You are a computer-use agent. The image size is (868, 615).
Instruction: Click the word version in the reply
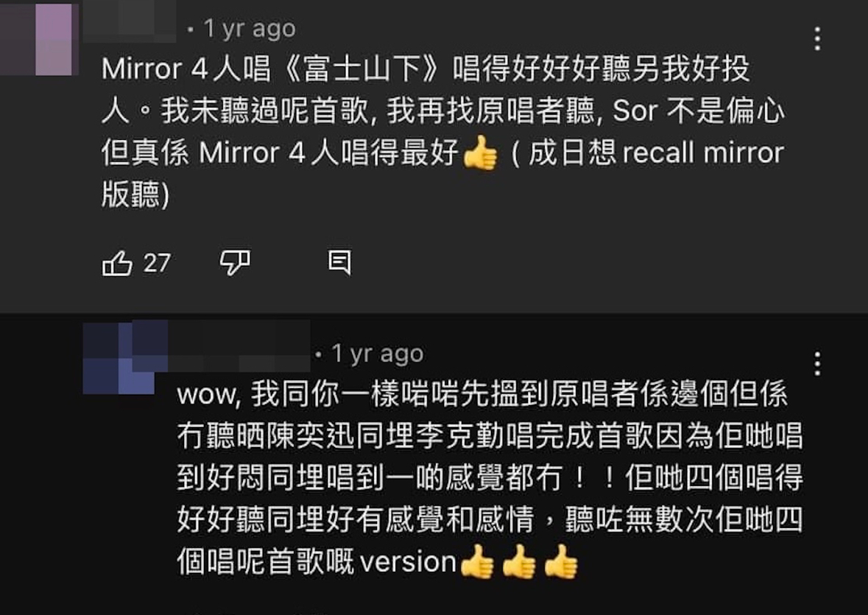click(408, 563)
